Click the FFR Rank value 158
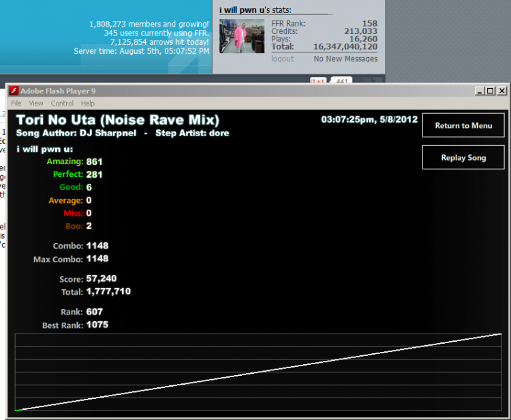Screen dimensions: 511x420 click(x=369, y=23)
